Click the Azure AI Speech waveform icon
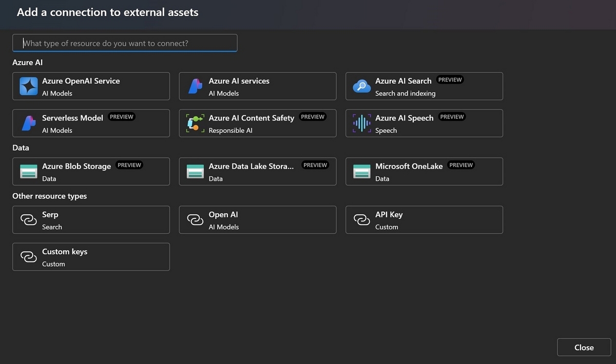Viewport: 616px width, 364px height. click(x=362, y=123)
